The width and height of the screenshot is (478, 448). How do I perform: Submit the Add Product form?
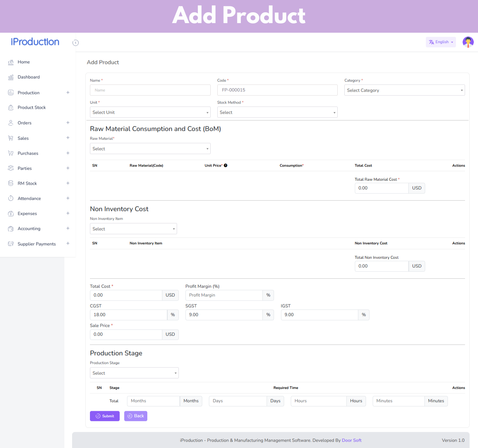coord(105,416)
